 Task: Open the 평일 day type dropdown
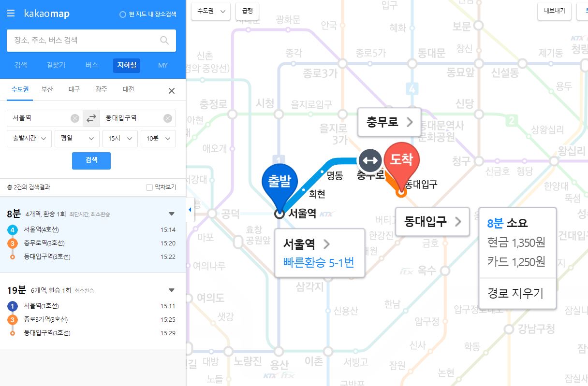(77, 139)
